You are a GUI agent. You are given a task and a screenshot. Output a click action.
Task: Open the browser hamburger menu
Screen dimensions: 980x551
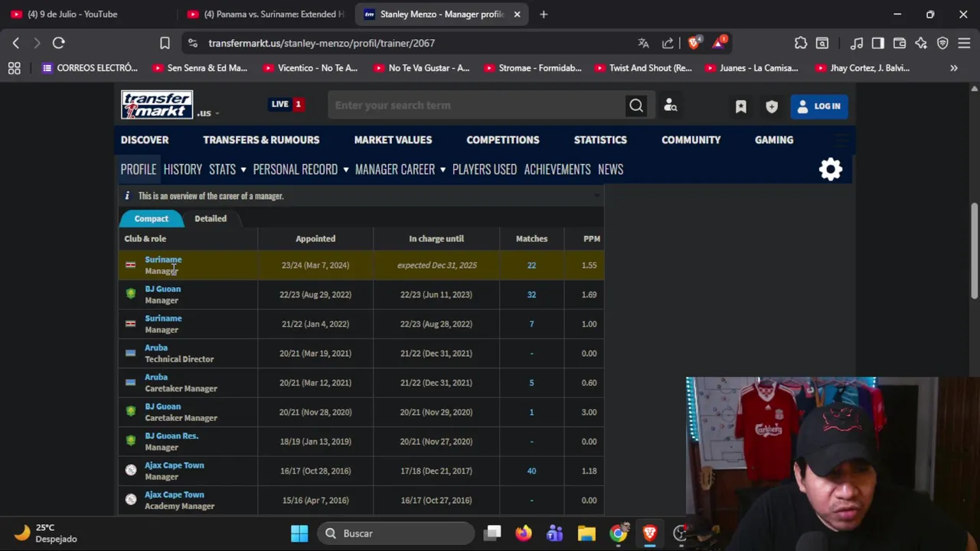pyautogui.click(x=964, y=43)
